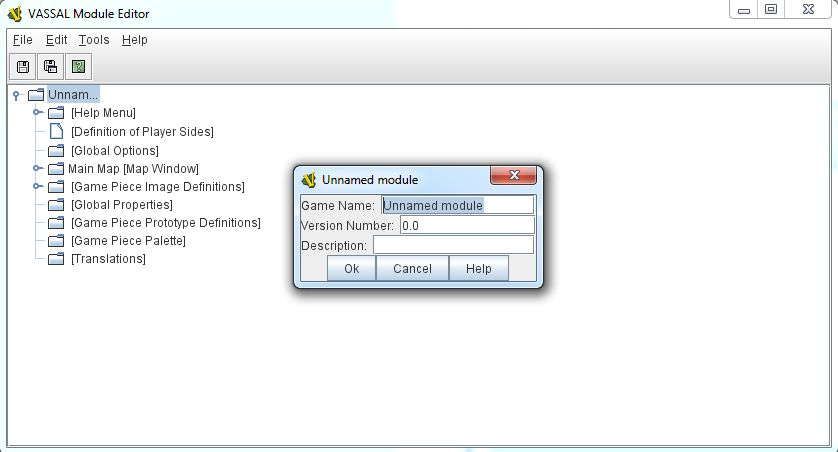
Task: Select [Game Piece Prototype Definitions] item
Action: pos(166,223)
